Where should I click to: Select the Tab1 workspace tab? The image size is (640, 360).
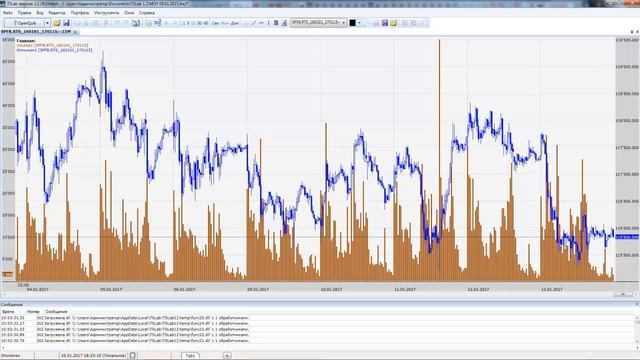(x=191, y=356)
